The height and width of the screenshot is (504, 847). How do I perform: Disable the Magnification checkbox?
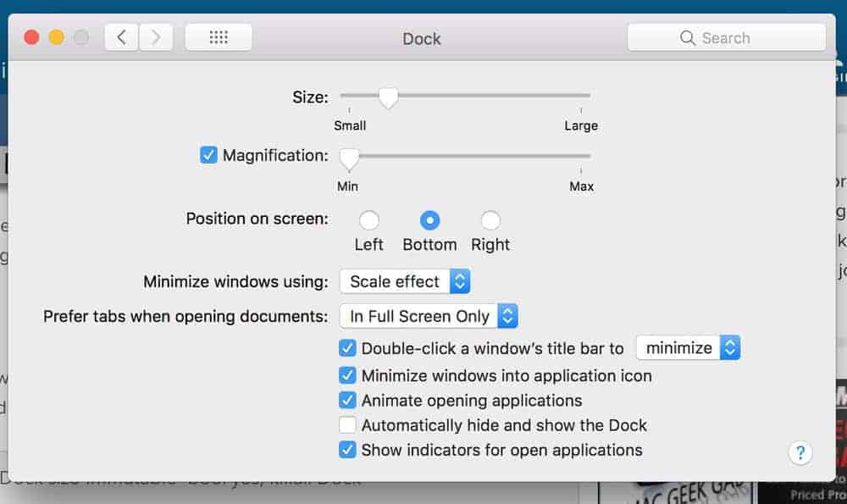pyautogui.click(x=208, y=155)
